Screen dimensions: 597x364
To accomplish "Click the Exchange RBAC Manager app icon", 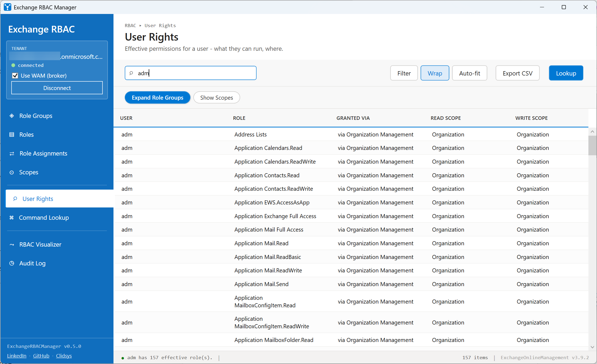I will [x=8, y=7].
